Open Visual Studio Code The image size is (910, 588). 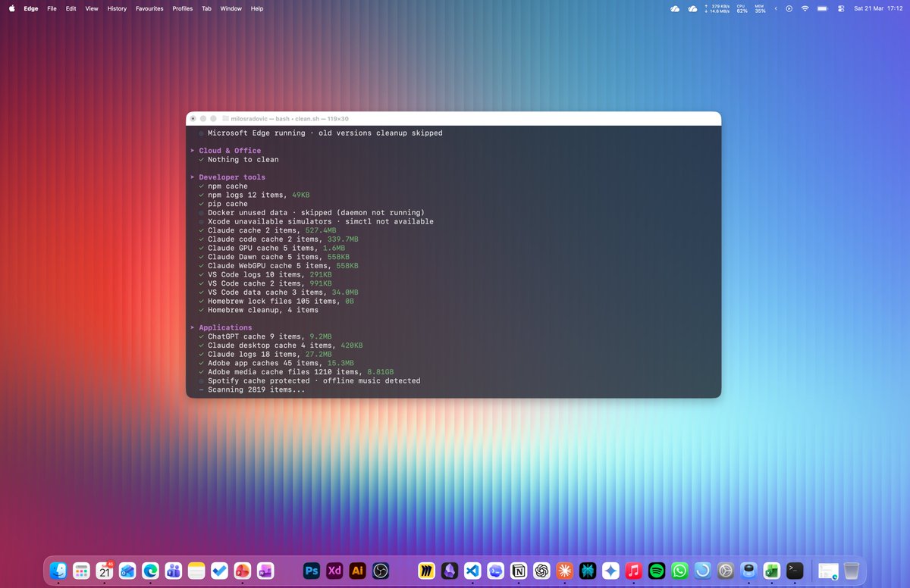[472, 571]
